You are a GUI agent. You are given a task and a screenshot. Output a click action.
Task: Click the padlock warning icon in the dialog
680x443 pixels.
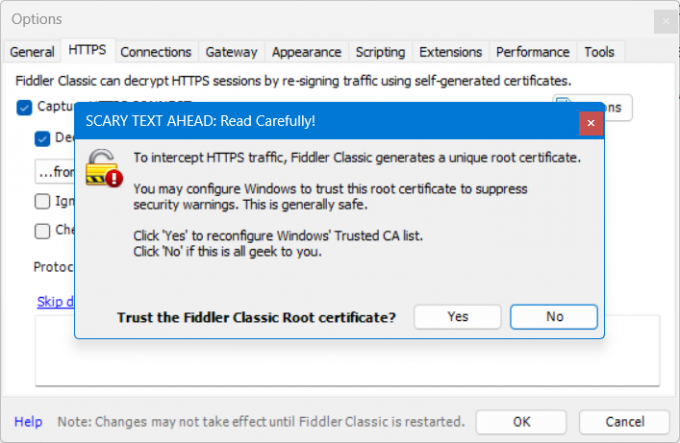click(102, 167)
